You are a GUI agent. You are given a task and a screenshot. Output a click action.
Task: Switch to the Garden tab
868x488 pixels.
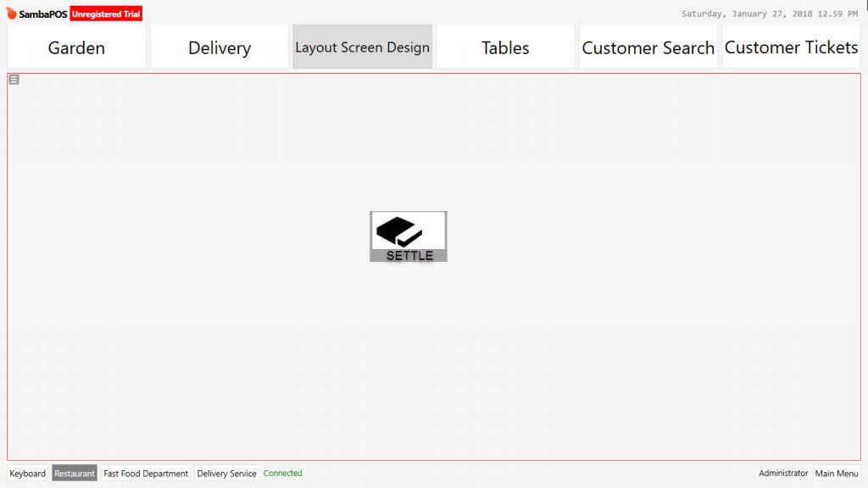(x=76, y=47)
